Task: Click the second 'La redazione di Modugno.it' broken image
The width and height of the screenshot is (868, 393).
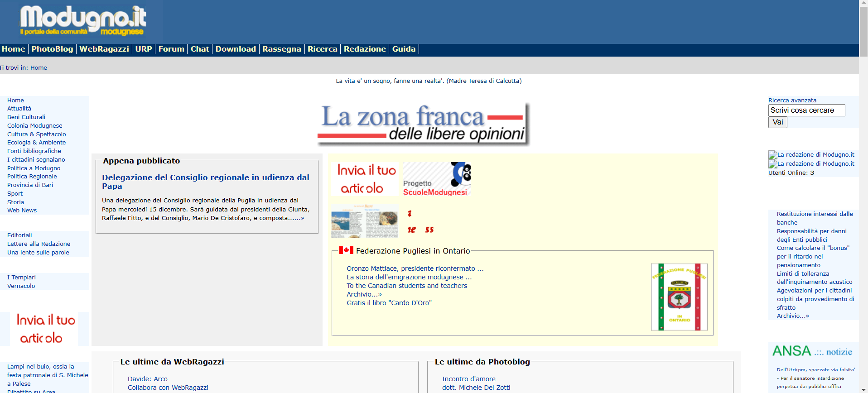Action: pyautogui.click(x=811, y=164)
